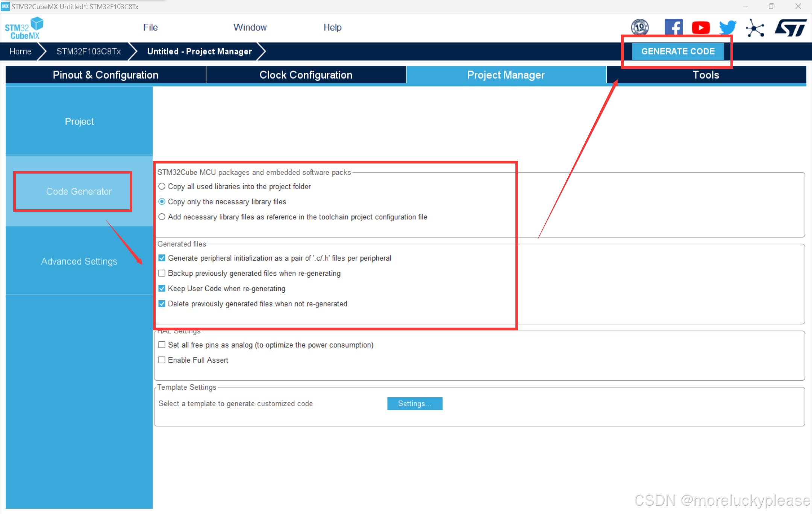Open the Twitter bird icon
The width and height of the screenshot is (812, 514).
click(727, 27)
